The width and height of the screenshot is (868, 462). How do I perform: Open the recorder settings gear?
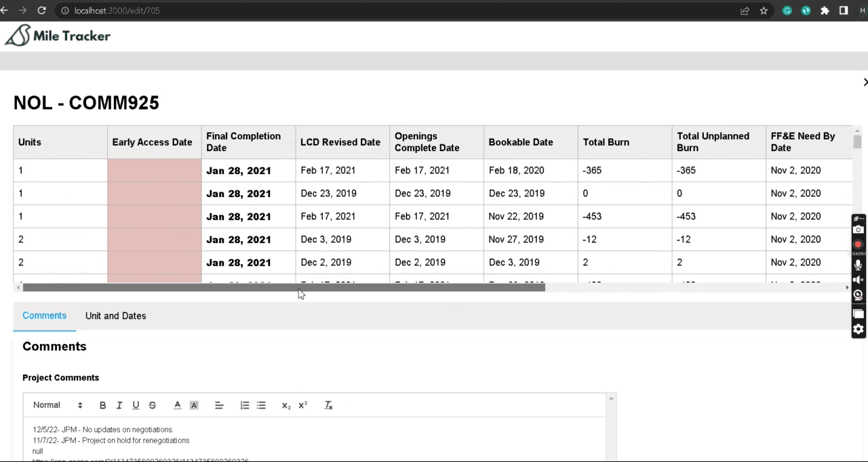click(x=859, y=329)
